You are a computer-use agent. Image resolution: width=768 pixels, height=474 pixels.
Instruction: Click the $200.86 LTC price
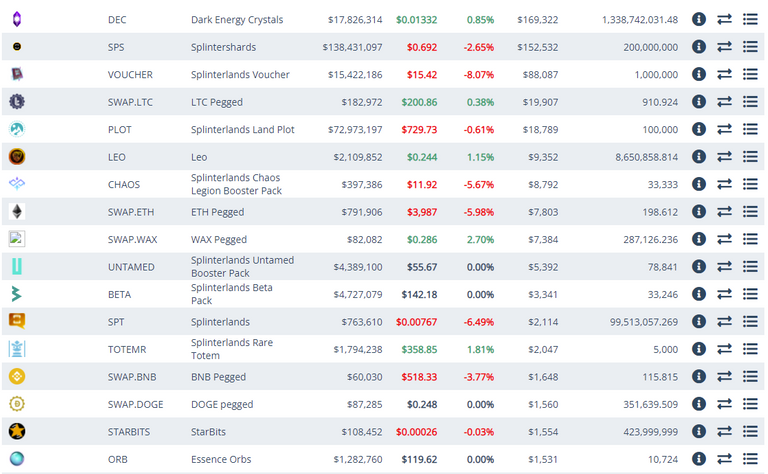[x=419, y=102]
